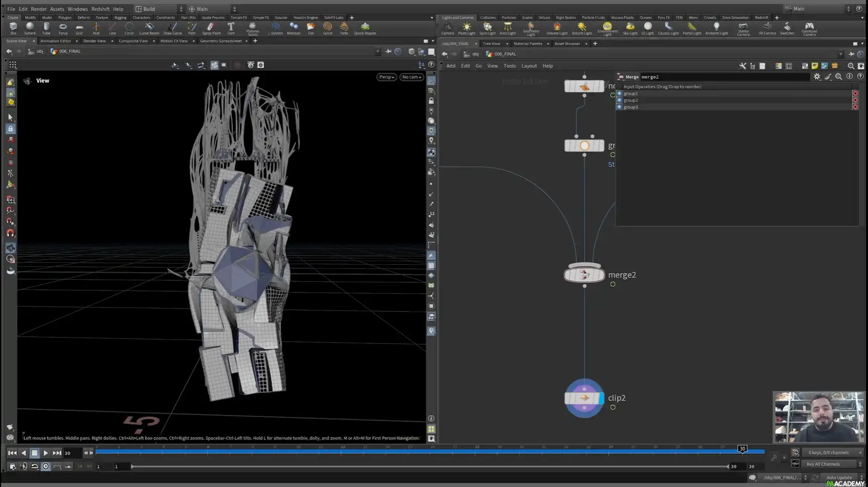Select the L-System tool

(x=275, y=28)
